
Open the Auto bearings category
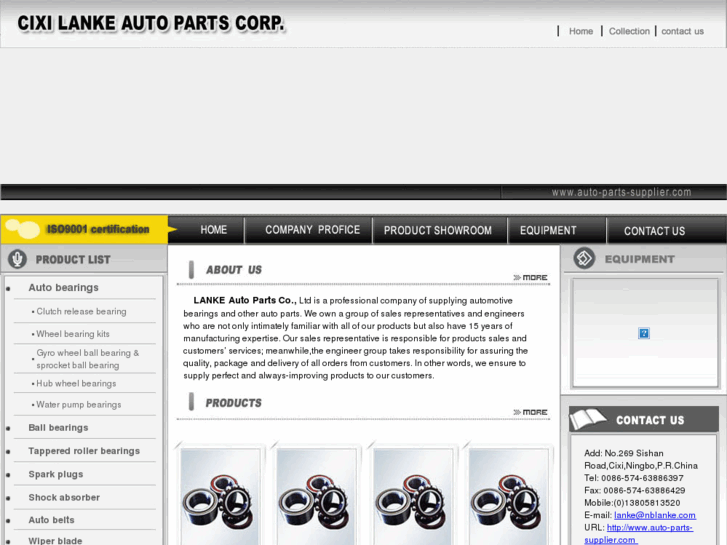(64, 288)
